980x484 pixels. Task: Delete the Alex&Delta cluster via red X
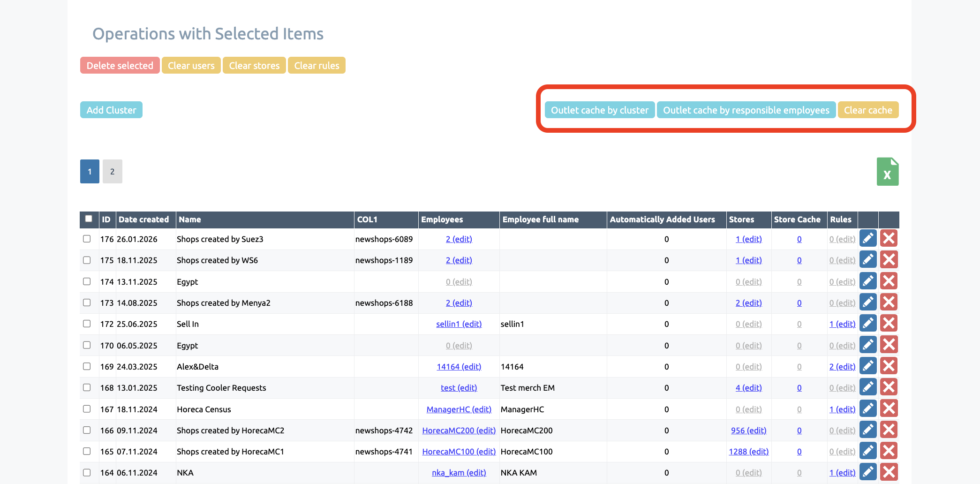(x=889, y=366)
